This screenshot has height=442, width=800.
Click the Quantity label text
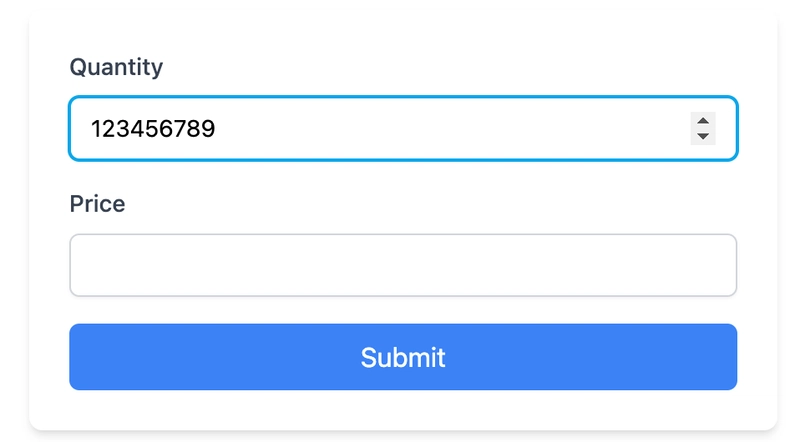point(116,67)
